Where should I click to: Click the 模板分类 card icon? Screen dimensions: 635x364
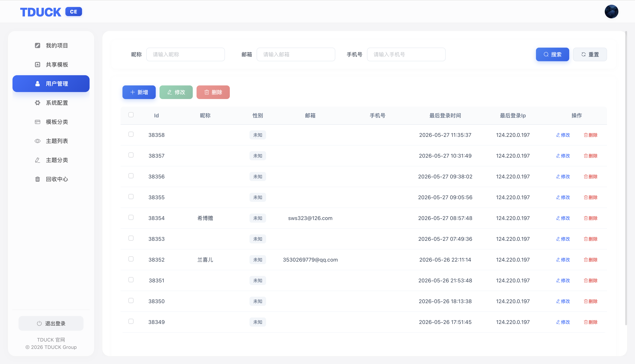(x=37, y=122)
